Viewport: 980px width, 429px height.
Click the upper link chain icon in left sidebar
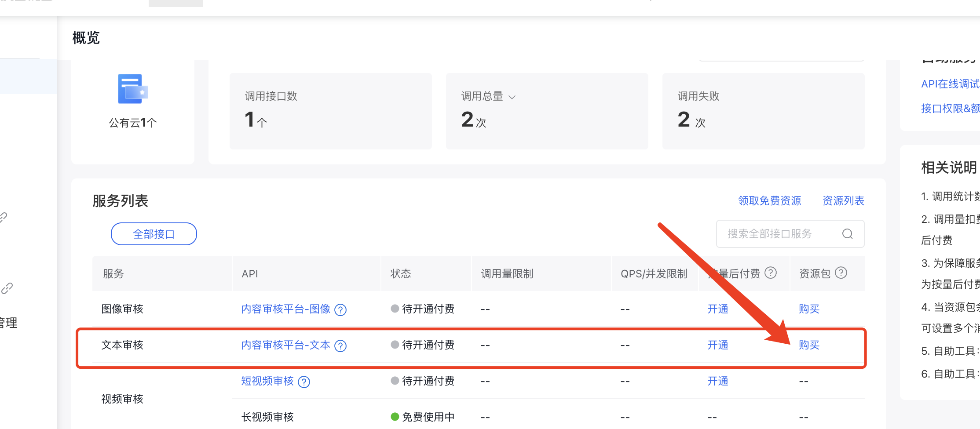(4, 217)
